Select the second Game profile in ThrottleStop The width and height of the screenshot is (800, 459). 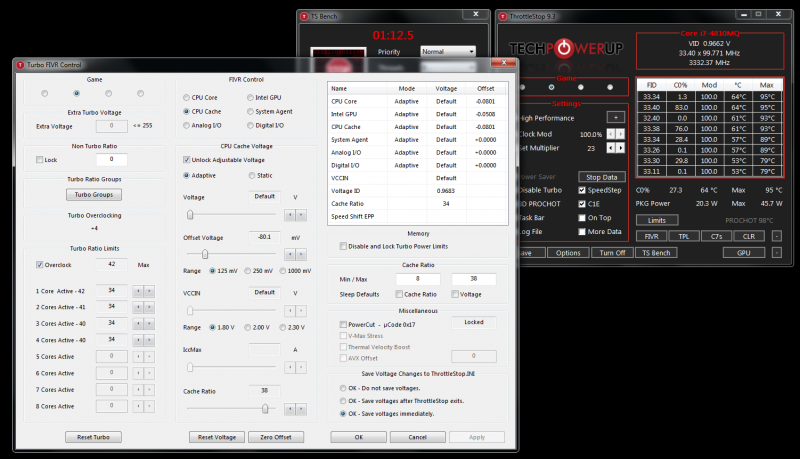551,87
